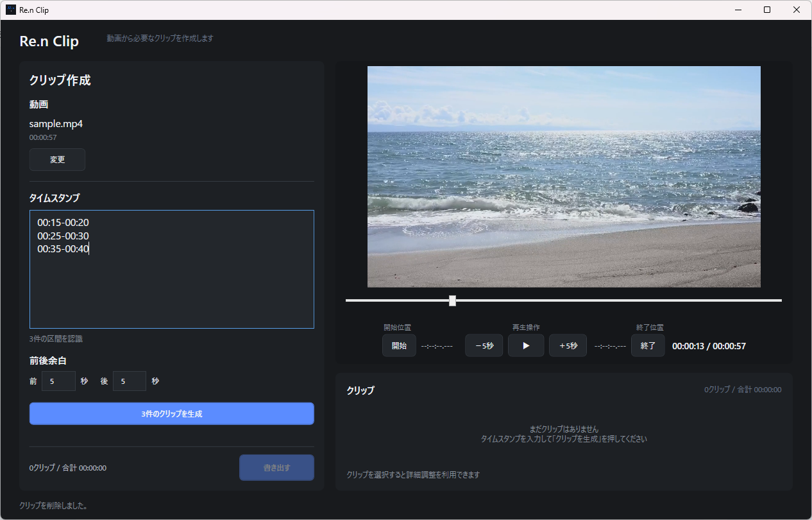Skip forward with the +5秒 button
Image resolution: width=812 pixels, height=520 pixels.
point(568,345)
